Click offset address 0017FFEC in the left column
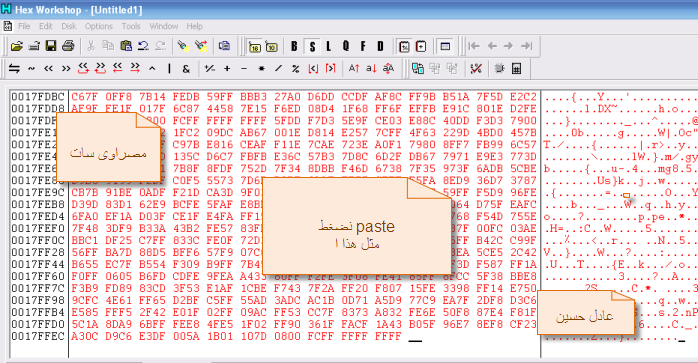Image resolution: width=698 pixels, height=363 pixels. click(x=38, y=336)
